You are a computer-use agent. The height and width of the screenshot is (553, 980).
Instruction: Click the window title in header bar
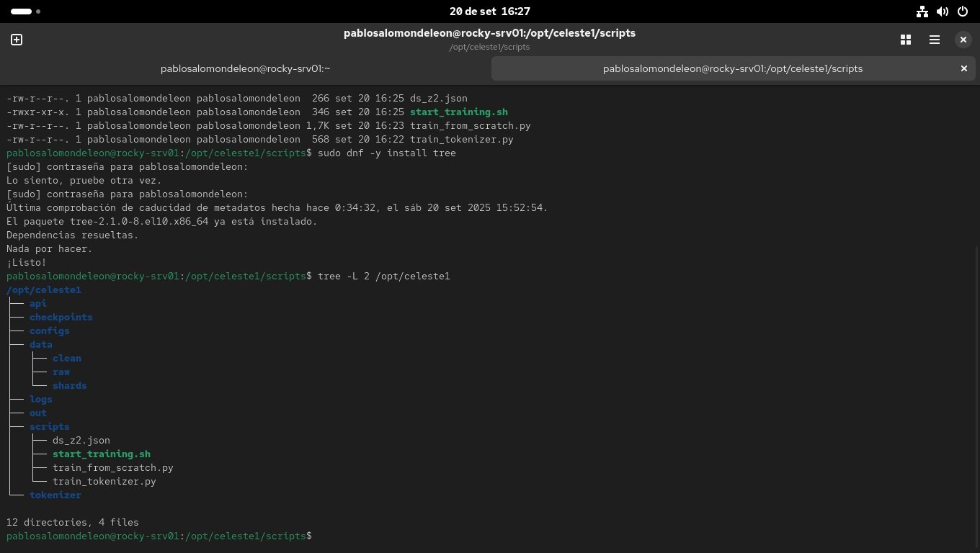[x=489, y=33]
